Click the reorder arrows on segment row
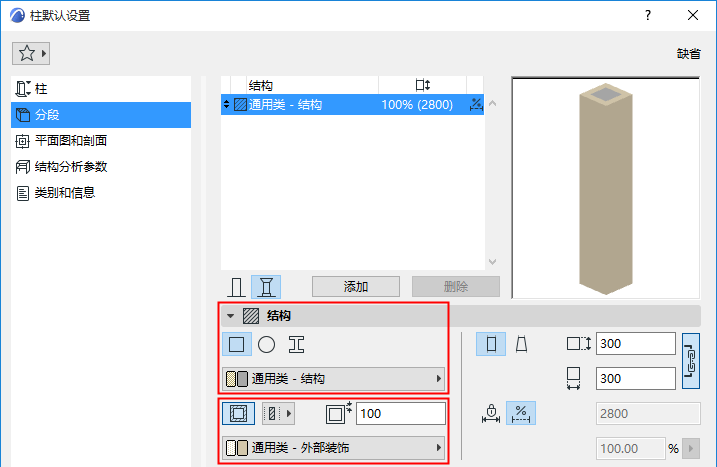 pyautogui.click(x=226, y=105)
